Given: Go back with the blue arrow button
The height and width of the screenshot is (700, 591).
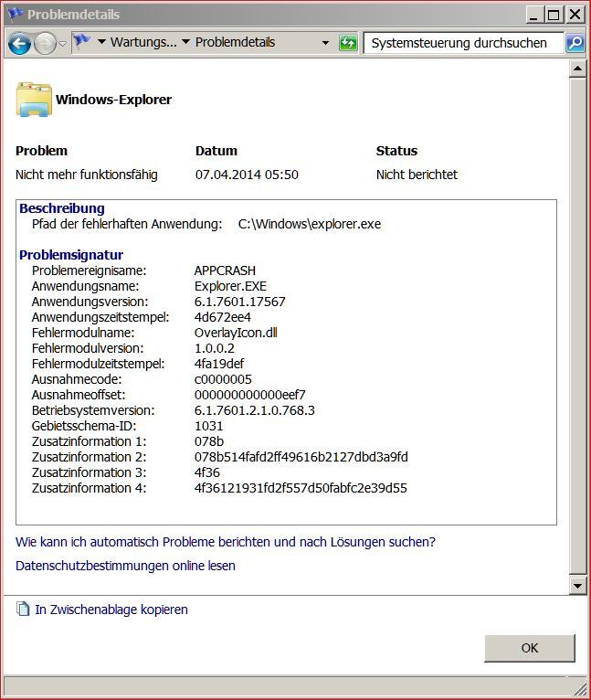Looking at the screenshot, I should pos(20,43).
